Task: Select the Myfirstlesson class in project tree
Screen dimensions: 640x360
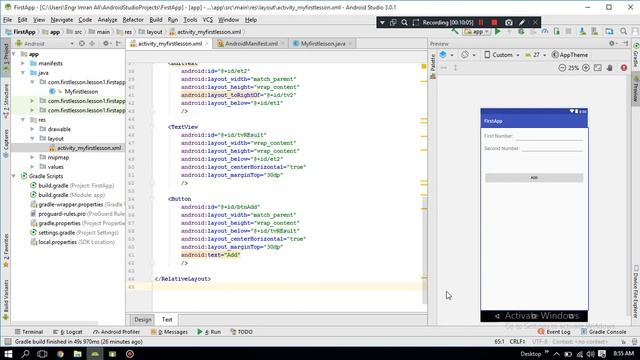Action: tap(81, 91)
